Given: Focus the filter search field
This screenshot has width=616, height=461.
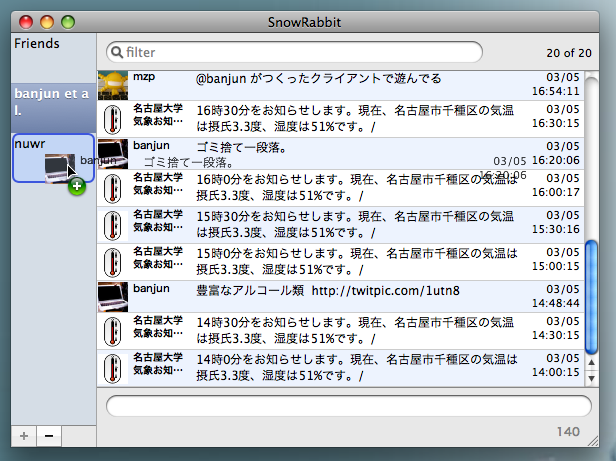Looking at the screenshot, I should coord(294,52).
